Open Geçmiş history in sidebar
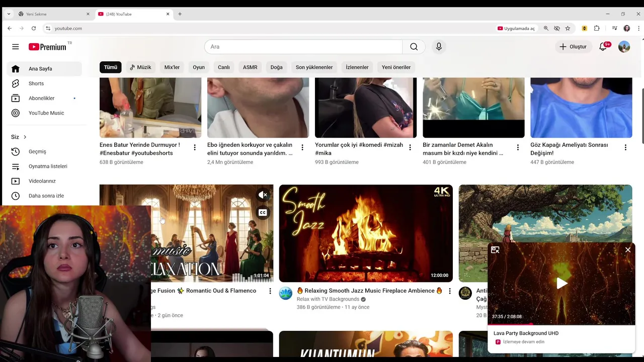The image size is (644, 362). coord(44,151)
